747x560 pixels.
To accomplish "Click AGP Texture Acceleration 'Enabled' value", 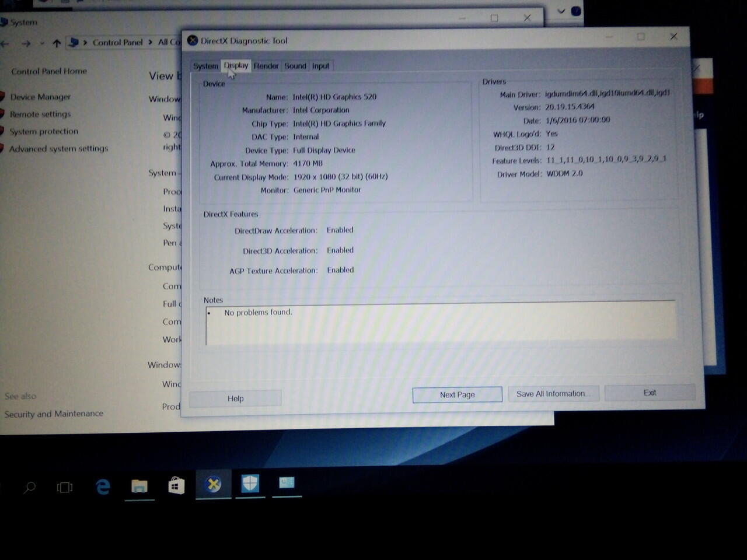I will pos(340,270).
